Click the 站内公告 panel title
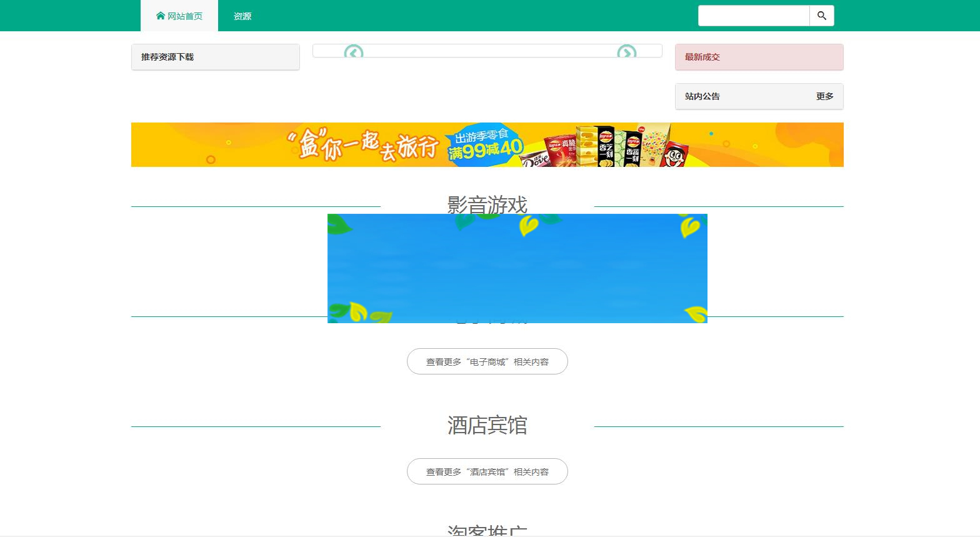The image size is (980, 537). [x=702, y=96]
